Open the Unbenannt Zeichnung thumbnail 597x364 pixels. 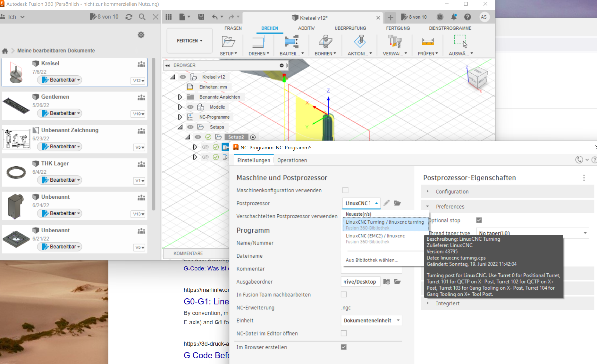[16, 139]
